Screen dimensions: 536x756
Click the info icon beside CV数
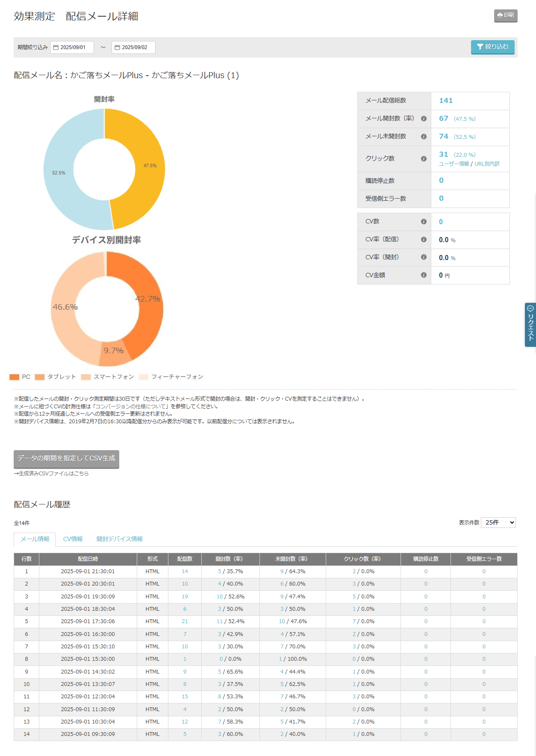click(x=424, y=222)
